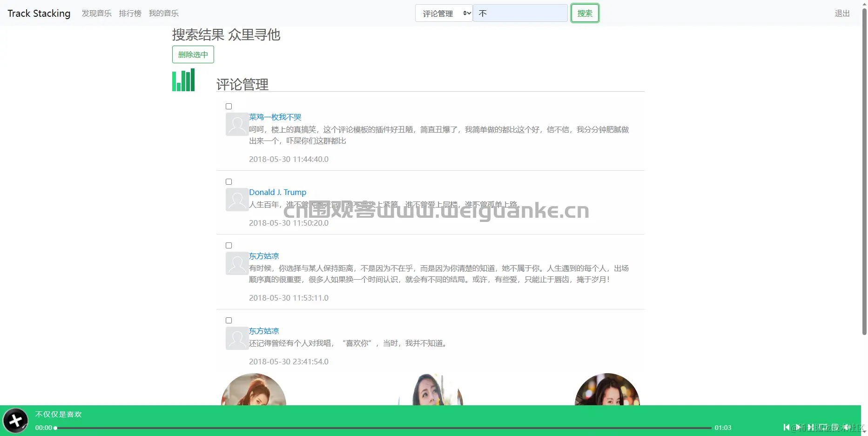Viewport: 868px width, 436px height.
Task: Click timestamp 2018-05-30 11:50:20.0
Action: tap(289, 223)
